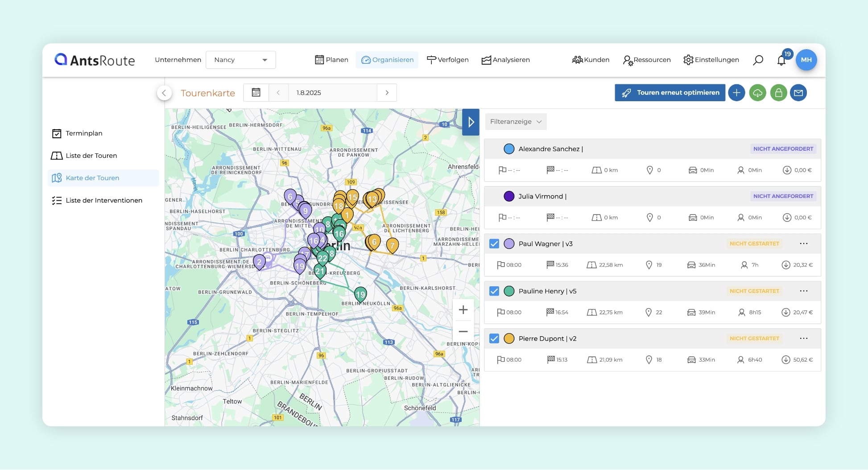This screenshot has width=868, height=470.
Task: Click the green cloud upload icon
Action: click(x=757, y=93)
